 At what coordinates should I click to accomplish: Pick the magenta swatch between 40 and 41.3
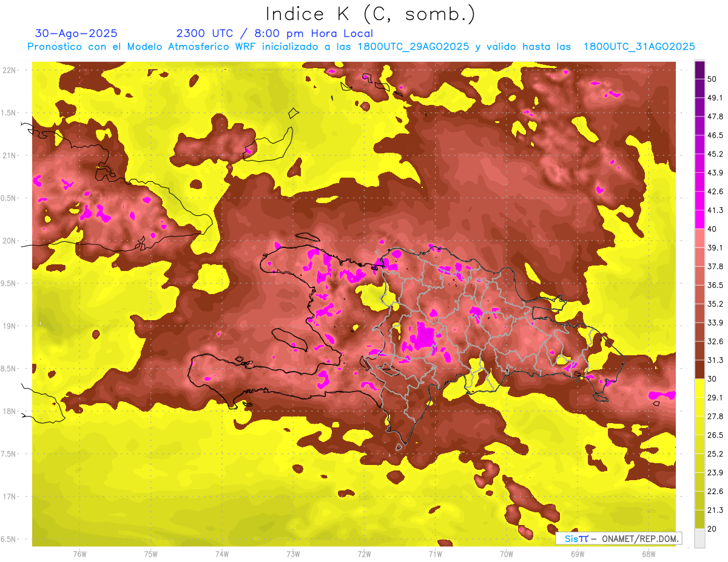click(699, 219)
